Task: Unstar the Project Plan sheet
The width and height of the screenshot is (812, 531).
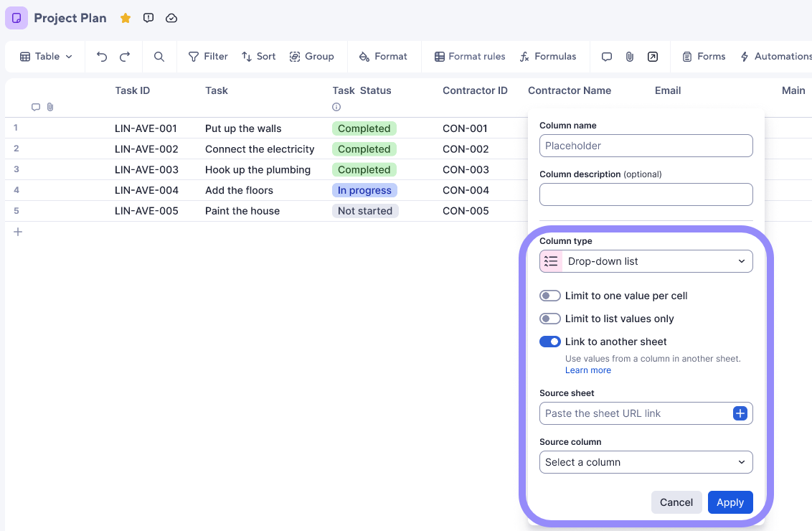Action: click(x=126, y=18)
